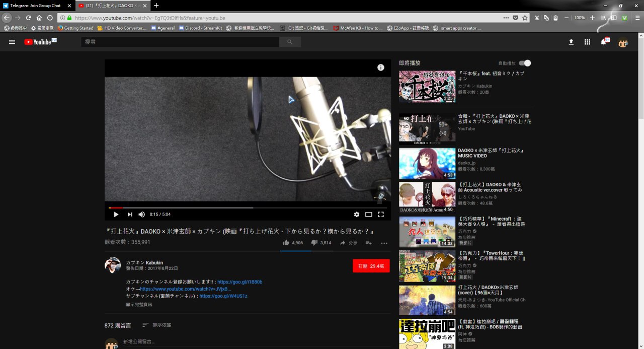Open the Discord - StreamKit bookmark

[199, 28]
